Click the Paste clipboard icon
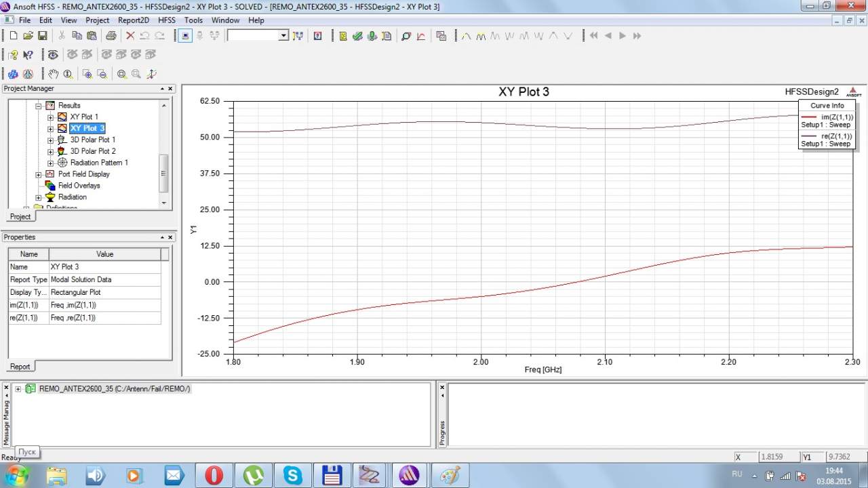Image resolution: width=868 pixels, height=488 pixels. 91,36
